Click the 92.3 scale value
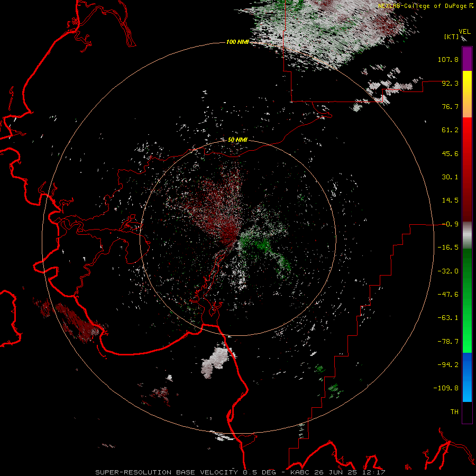476x476 pixels. [450, 83]
